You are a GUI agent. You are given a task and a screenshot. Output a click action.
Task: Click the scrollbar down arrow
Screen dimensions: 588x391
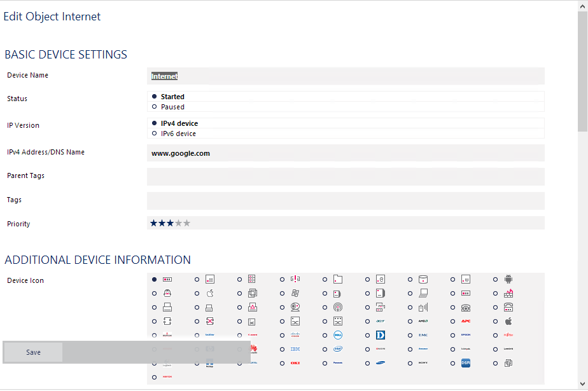coord(582,384)
